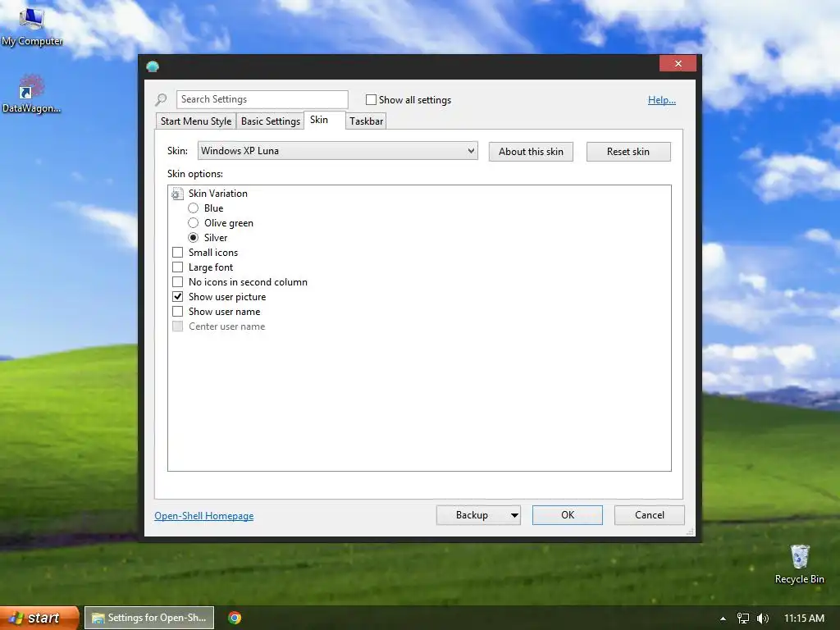The height and width of the screenshot is (630, 840).
Task: Open the Start menu button
Action: click(x=39, y=618)
